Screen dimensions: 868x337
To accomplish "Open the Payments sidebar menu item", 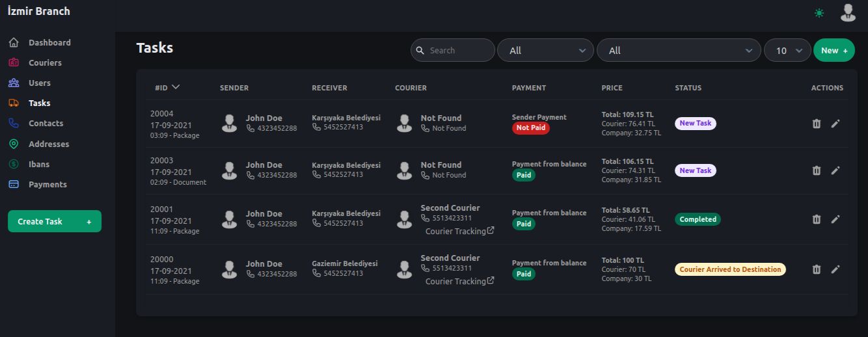I will (x=47, y=185).
